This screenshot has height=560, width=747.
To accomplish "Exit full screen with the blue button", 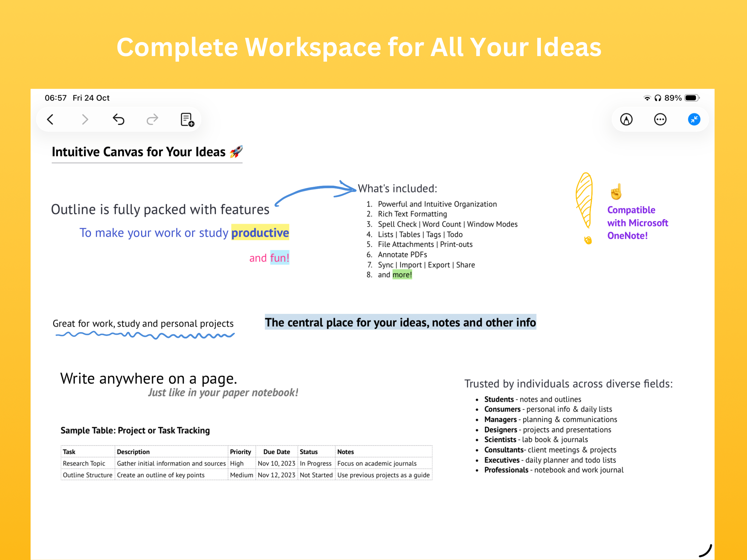I will pyautogui.click(x=694, y=119).
